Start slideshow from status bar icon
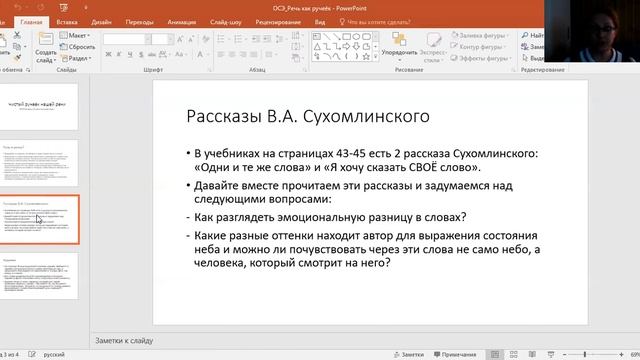 (x=551, y=354)
